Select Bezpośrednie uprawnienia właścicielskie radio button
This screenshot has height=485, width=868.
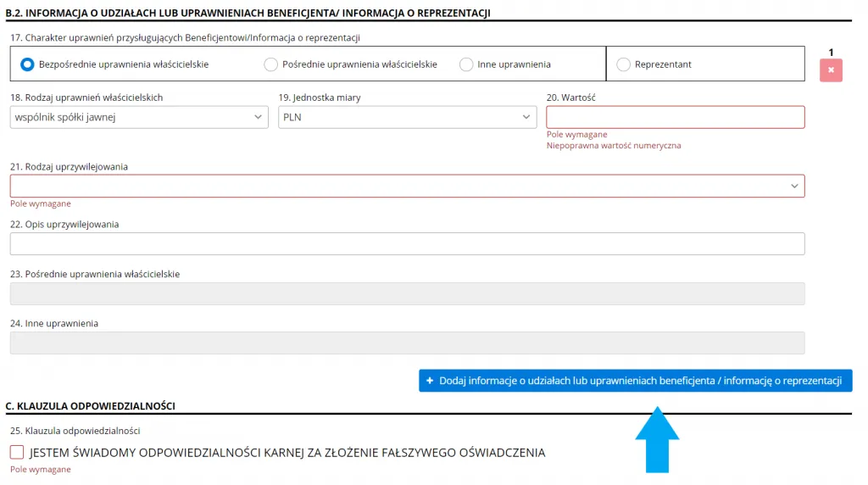click(x=27, y=64)
